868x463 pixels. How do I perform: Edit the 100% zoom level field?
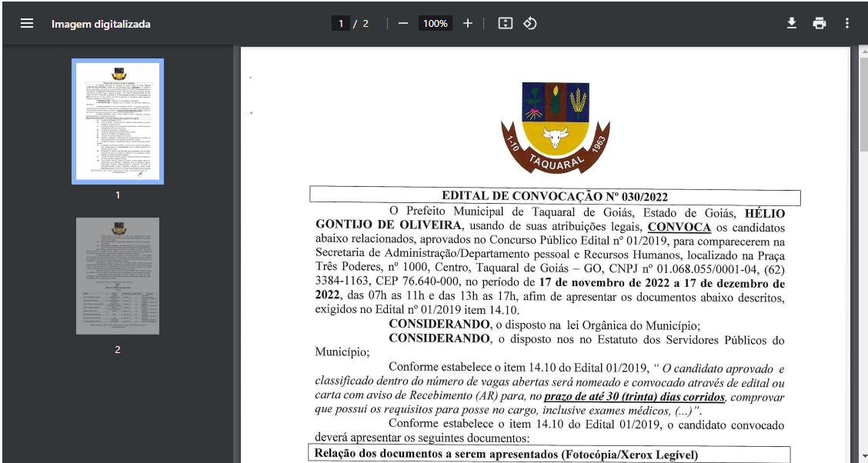pos(435,23)
